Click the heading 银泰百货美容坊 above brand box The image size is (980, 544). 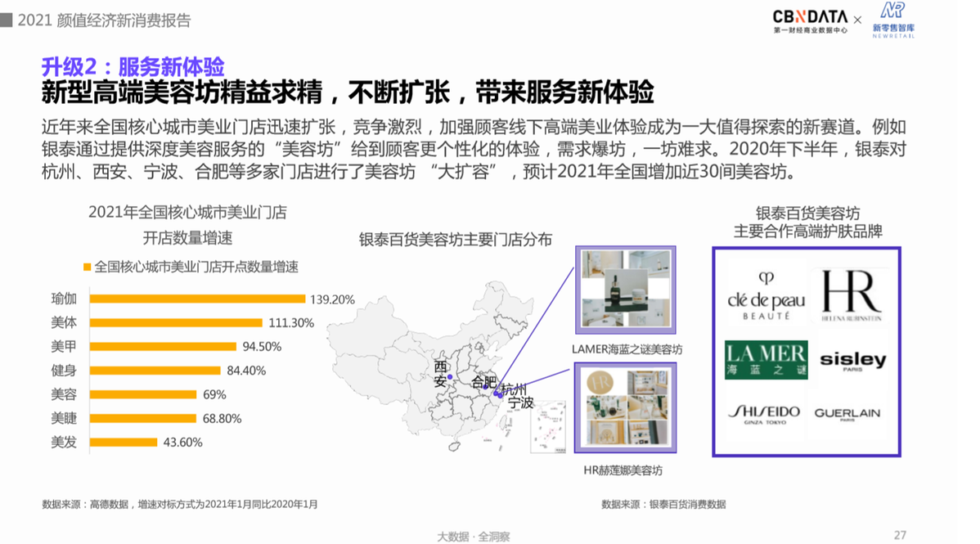807,214
